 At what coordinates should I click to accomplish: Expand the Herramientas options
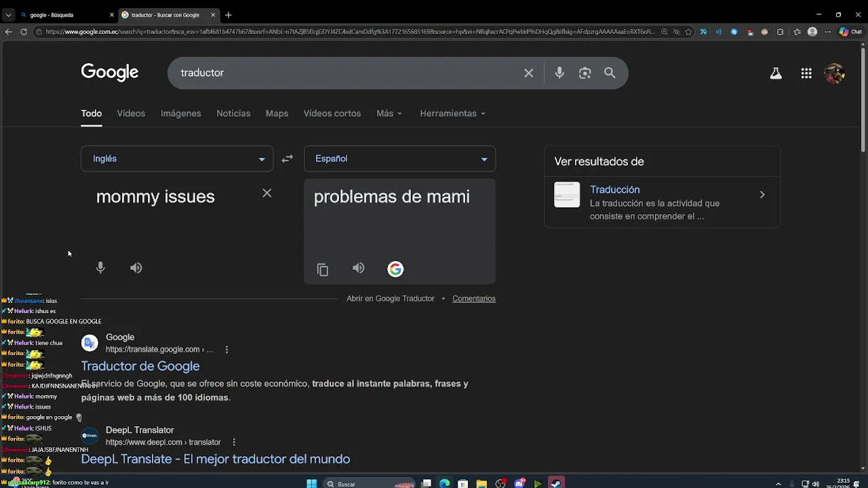pos(452,113)
